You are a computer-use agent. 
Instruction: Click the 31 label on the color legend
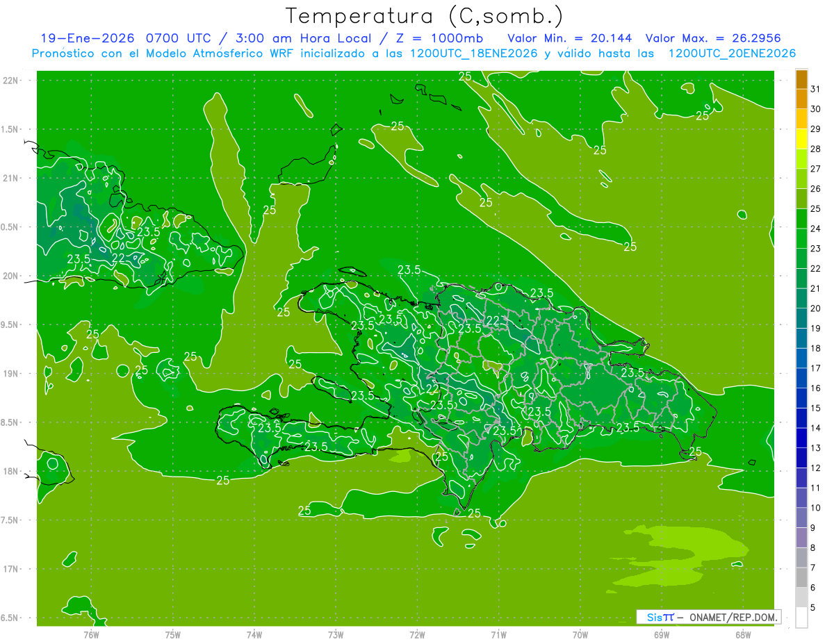[x=815, y=89]
